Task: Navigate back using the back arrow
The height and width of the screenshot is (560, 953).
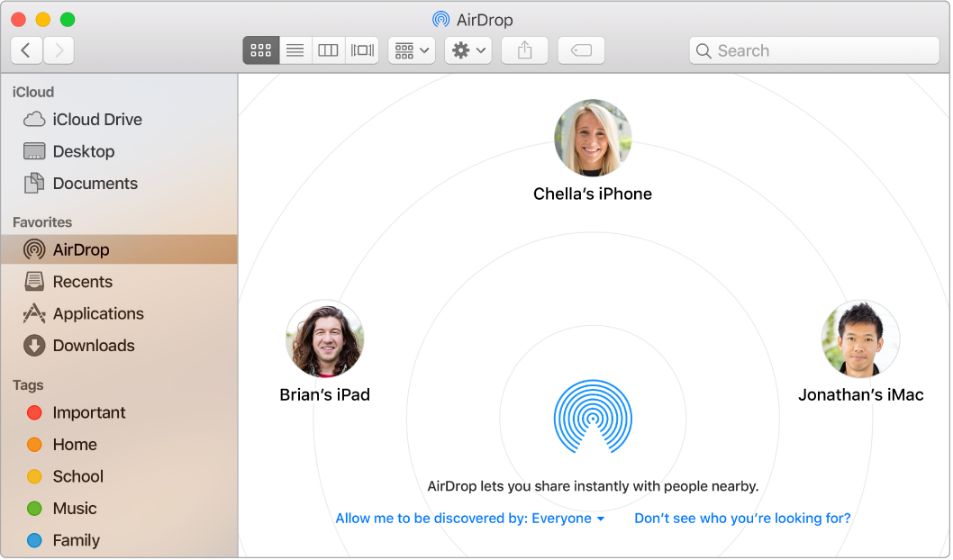Action: 26,50
